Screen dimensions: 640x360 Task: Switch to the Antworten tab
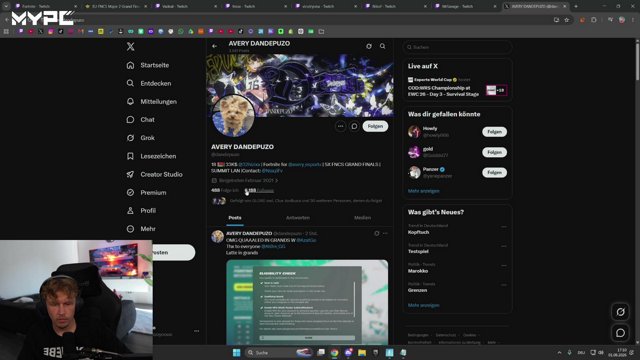click(298, 218)
